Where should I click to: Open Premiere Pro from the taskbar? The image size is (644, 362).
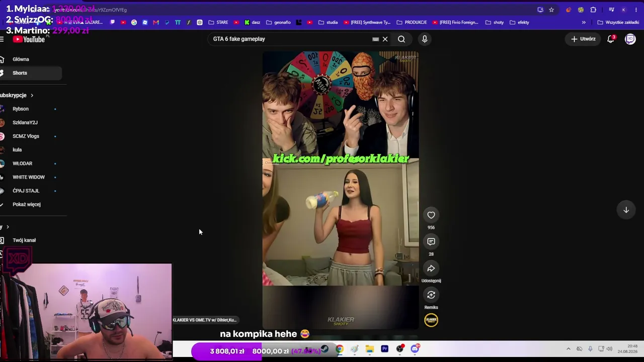tap(385, 349)
